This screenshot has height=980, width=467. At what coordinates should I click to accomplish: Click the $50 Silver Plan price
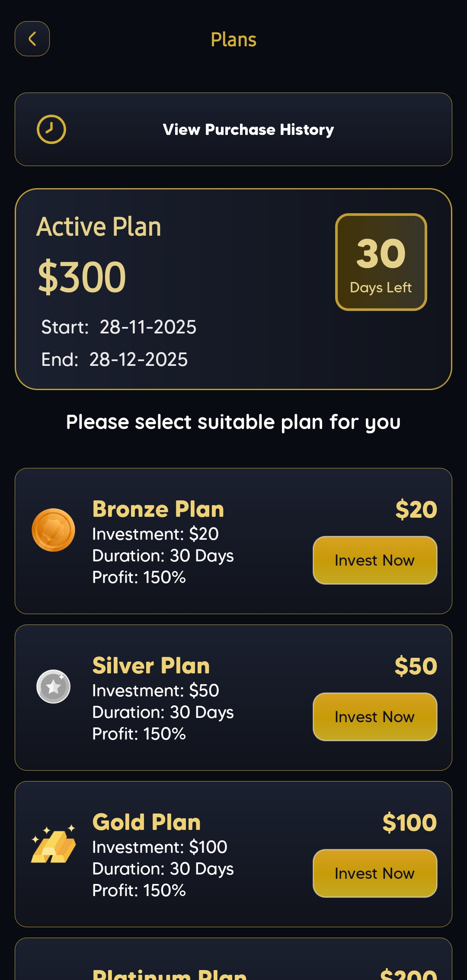[416, 666]
